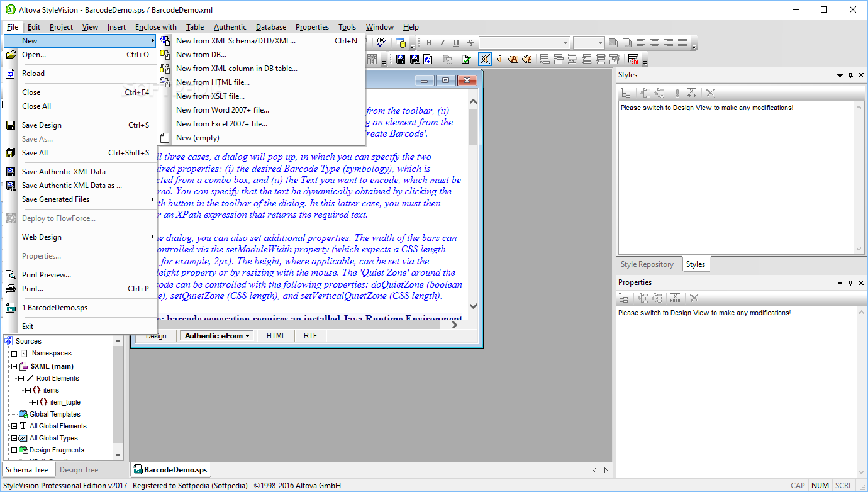The width and height of the screenshot is (868, 492).
Task: Align text to the right
Action: pos(669,43)
